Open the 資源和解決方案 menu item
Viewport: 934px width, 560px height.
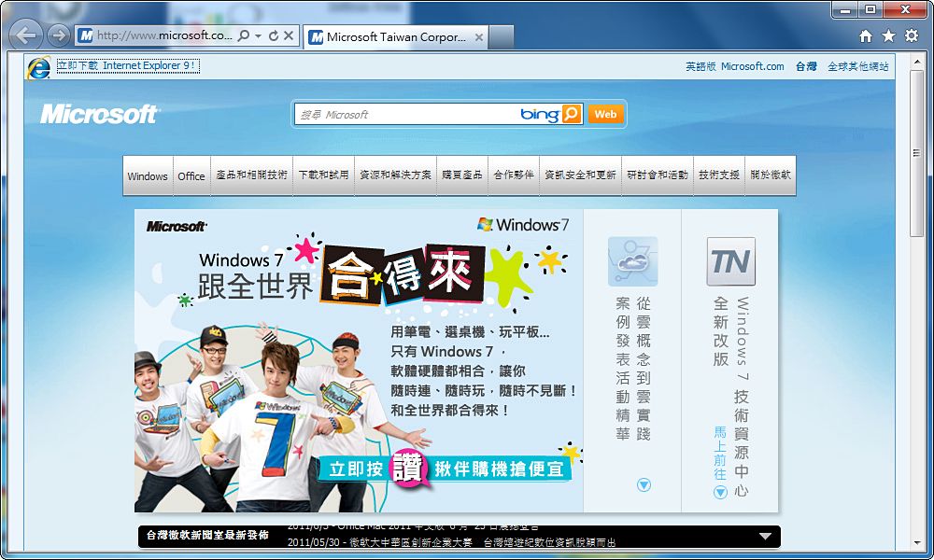click(x=395, y=175)
